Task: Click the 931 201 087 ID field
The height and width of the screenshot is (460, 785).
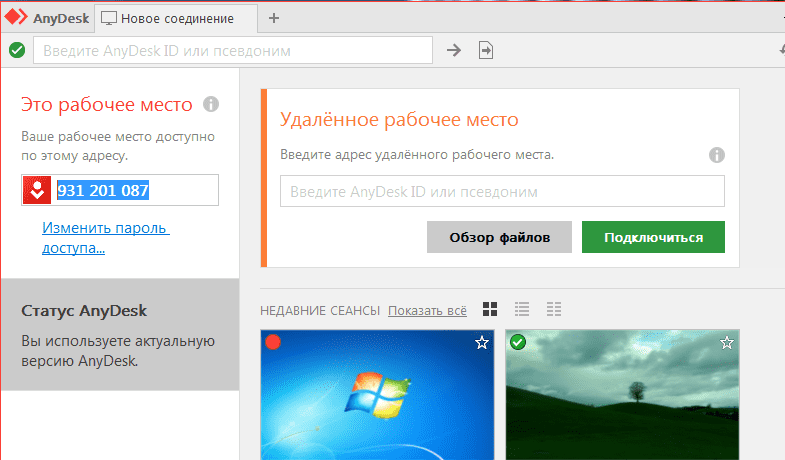Action: pyautogui.click(x=120, y=190)
